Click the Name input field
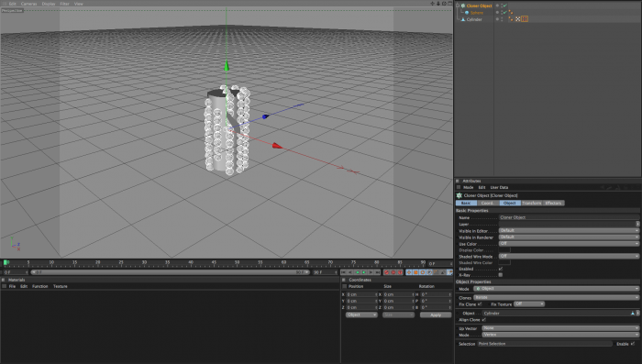The image size is (642, 364). pos(569,217)
